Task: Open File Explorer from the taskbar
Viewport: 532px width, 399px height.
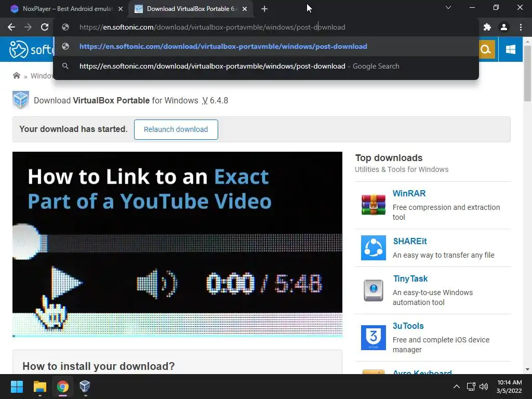Action: [39, 387]
